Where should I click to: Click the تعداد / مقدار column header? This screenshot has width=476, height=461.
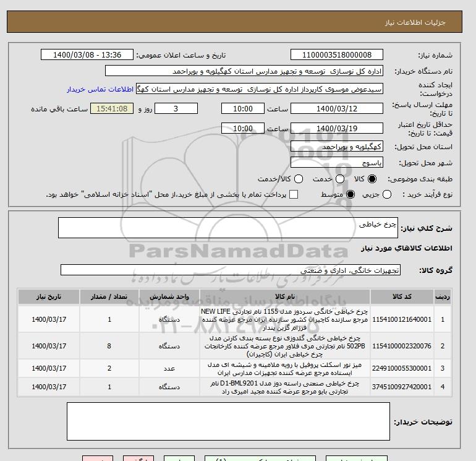(109, 296)
